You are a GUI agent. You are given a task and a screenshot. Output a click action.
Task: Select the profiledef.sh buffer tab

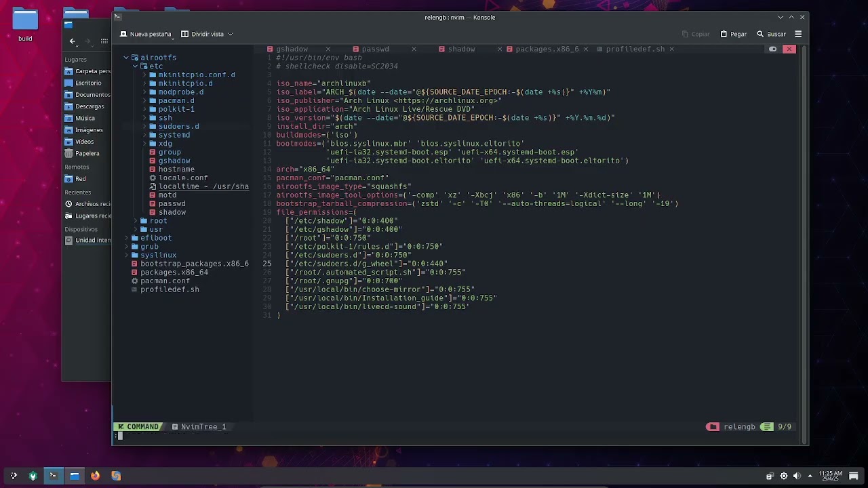(x=635, y=49)
